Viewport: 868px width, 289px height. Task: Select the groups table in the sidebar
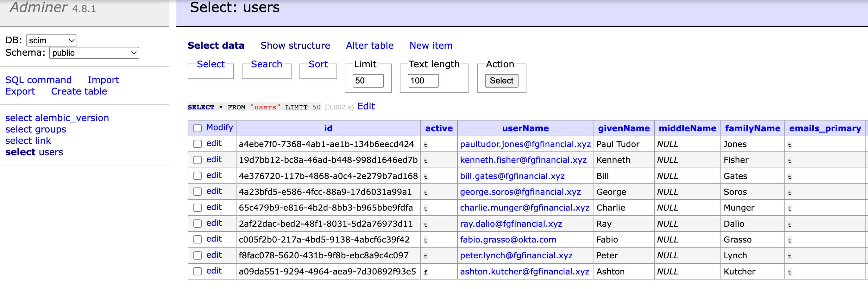pyautogui.click(x=35, y=129)
